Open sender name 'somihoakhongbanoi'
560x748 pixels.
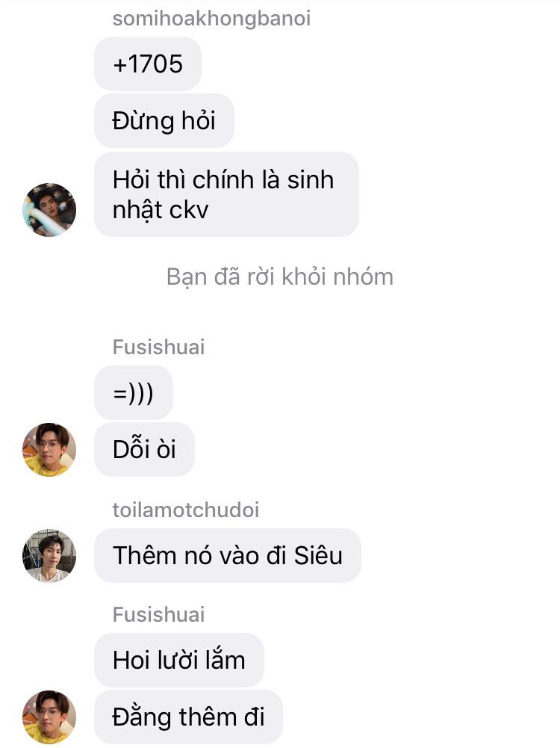(x=211, y=19)
